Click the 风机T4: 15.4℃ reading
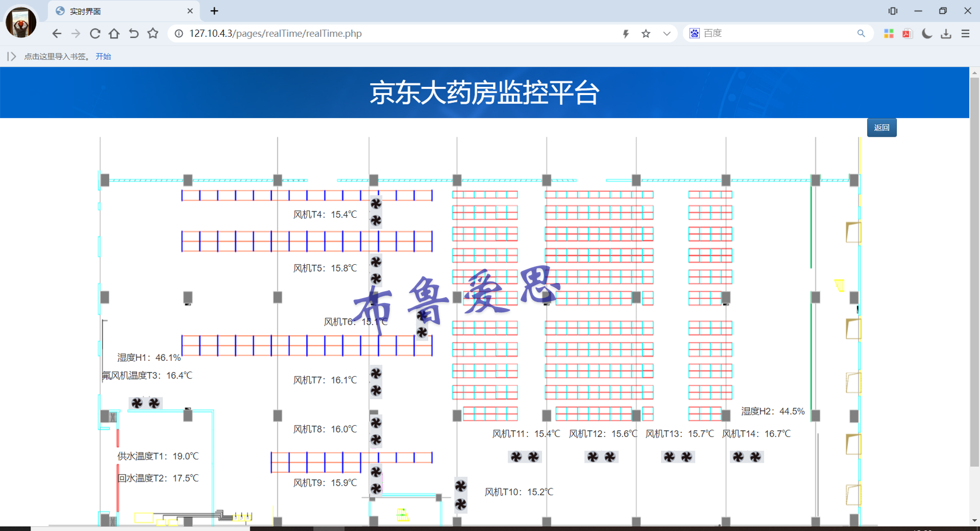This screenshot has height=531, width=980. click(x=325, y=214)
